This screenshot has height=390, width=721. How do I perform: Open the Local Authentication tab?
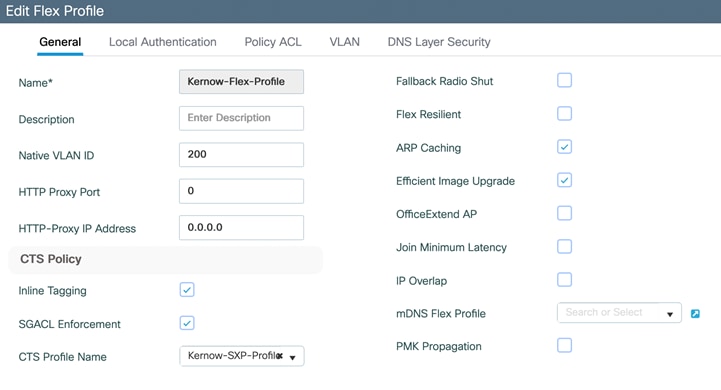point(163,42)
